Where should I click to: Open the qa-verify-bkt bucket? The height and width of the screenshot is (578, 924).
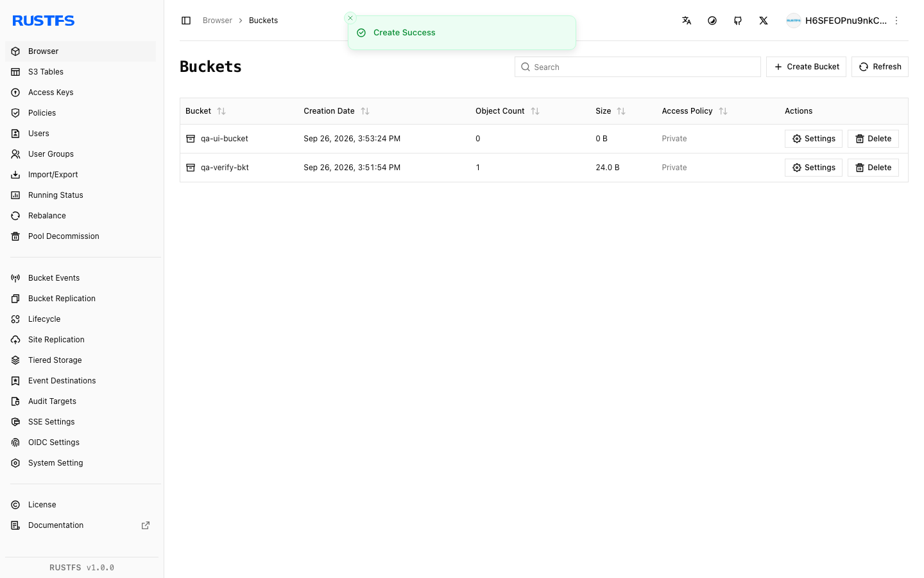coord(225,168)
